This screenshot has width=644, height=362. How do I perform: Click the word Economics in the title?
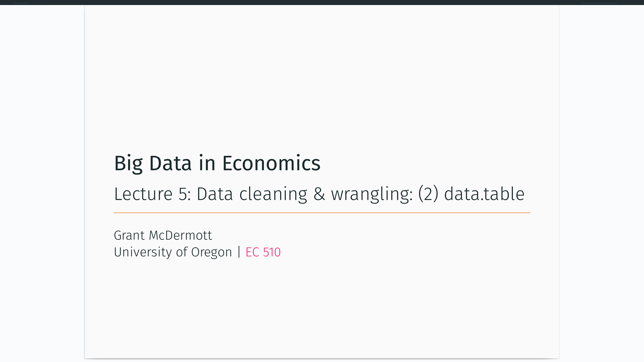click(x=271, y=163)
